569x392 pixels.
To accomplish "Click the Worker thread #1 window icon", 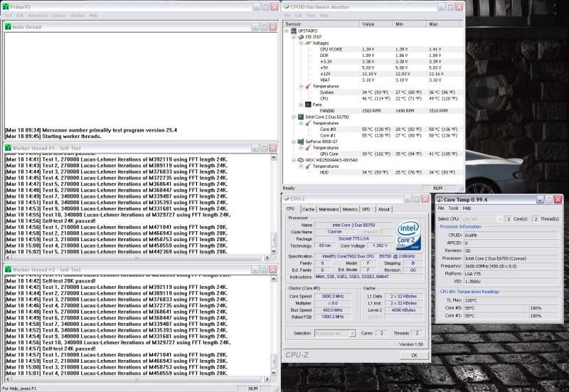I will (x=9, y=148).
